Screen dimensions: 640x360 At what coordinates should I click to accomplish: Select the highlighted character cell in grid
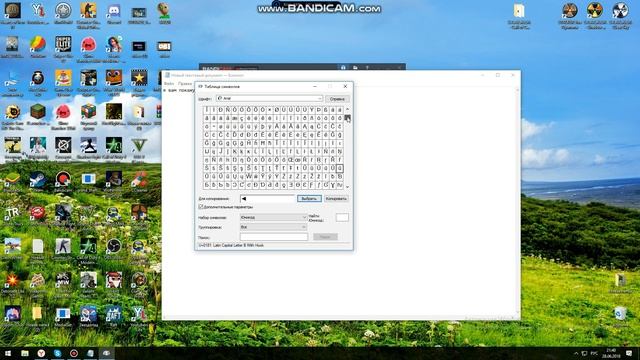coord(340,168)
